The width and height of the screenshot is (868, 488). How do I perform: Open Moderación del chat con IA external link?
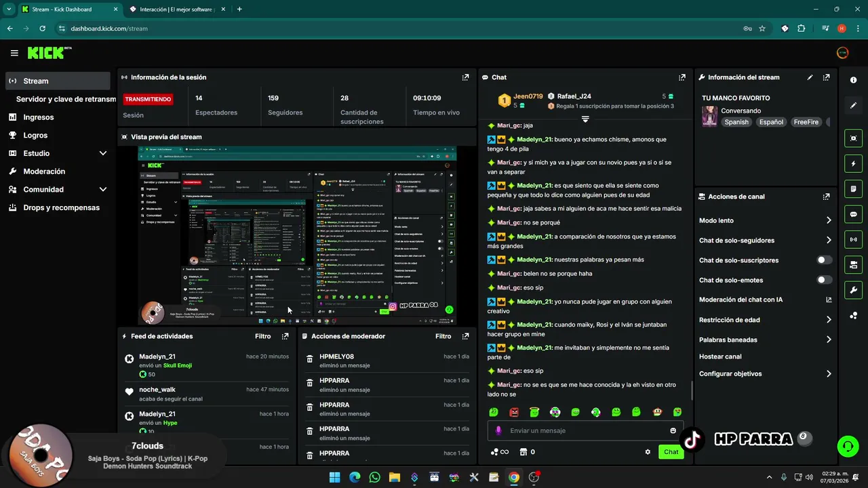coord(829,300)
